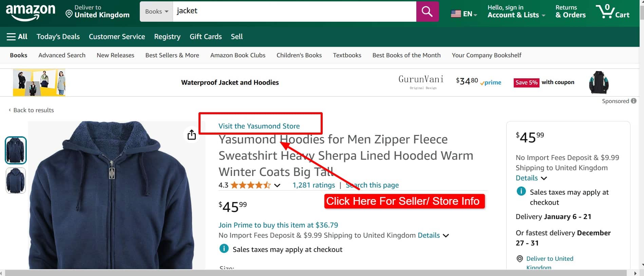Viewport: 644px width, 276px height.
Task: Open New Releases
Action: pyautogui.click(x=115, y=55)
